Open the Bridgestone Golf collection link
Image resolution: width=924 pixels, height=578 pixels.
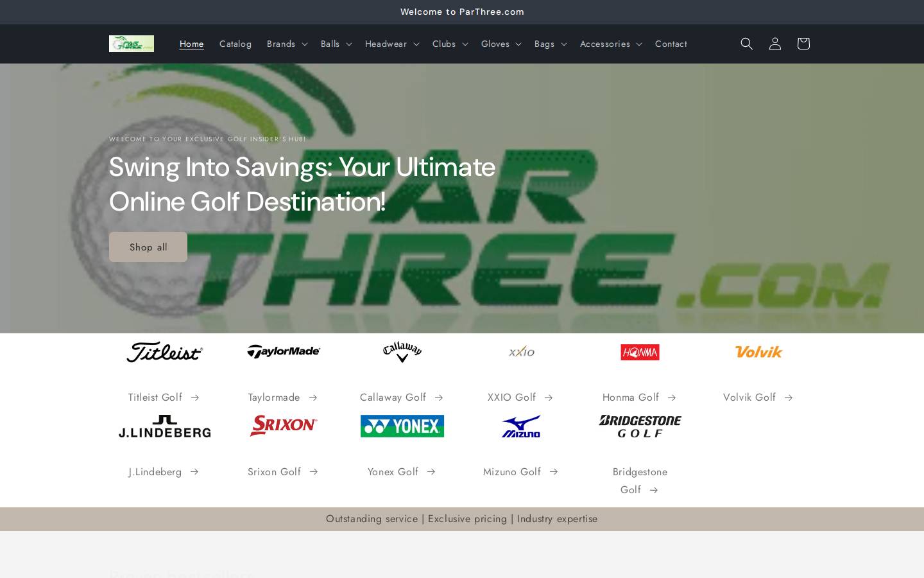pos(640,481)
